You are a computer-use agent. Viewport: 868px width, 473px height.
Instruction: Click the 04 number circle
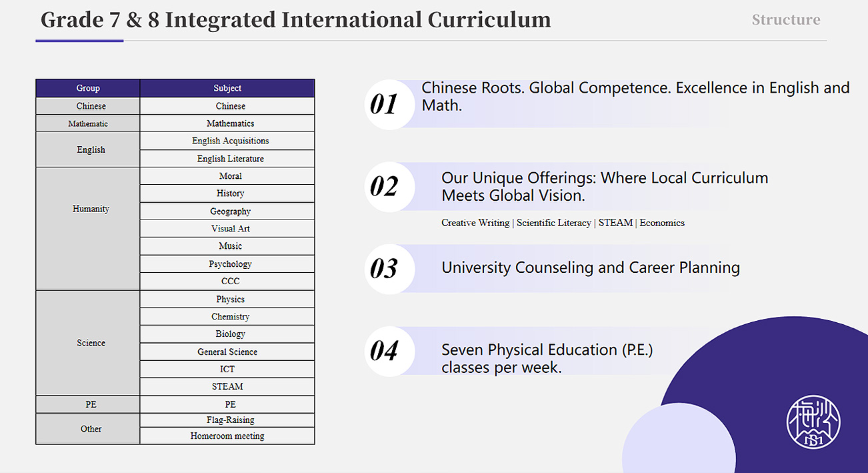[390, 350]
